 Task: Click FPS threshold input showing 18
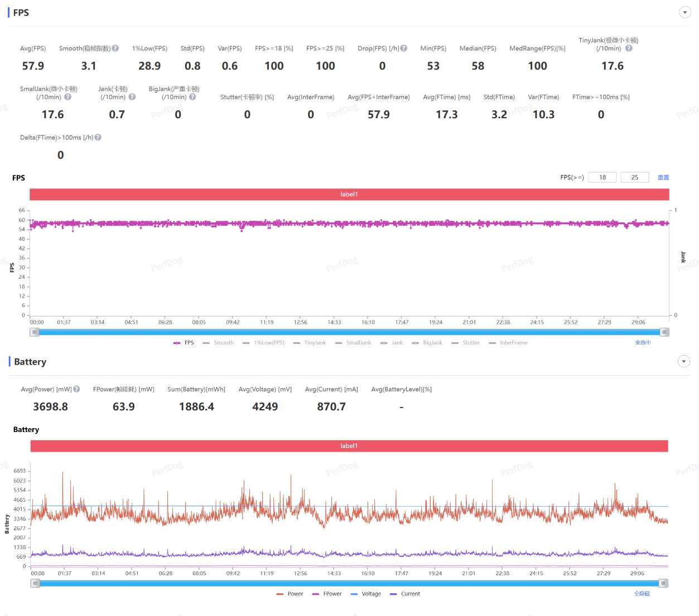(602, 177)
